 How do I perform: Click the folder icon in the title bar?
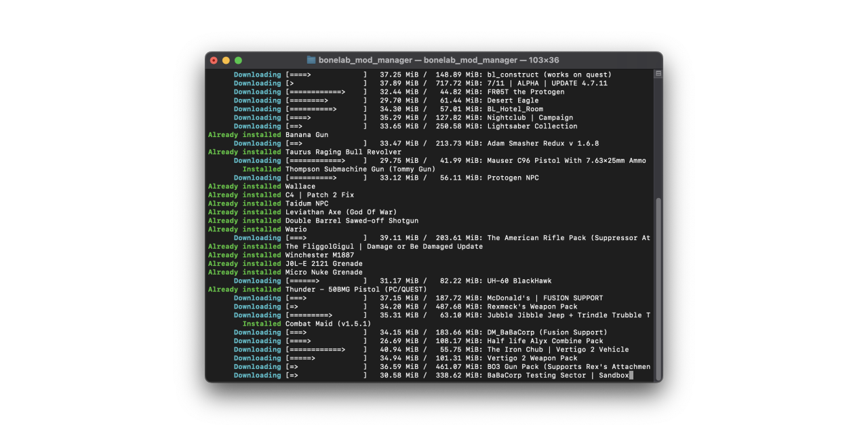(x=311, y=60)
